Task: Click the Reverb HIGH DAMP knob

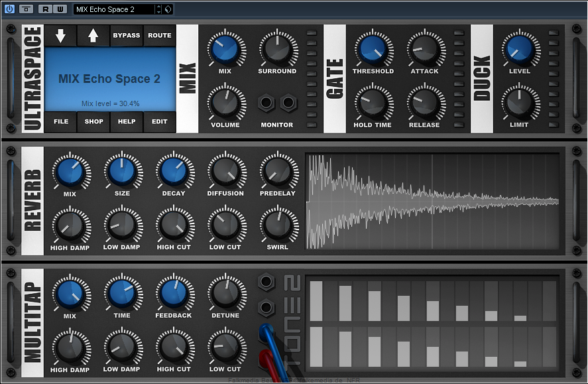Action: point(71,225)
